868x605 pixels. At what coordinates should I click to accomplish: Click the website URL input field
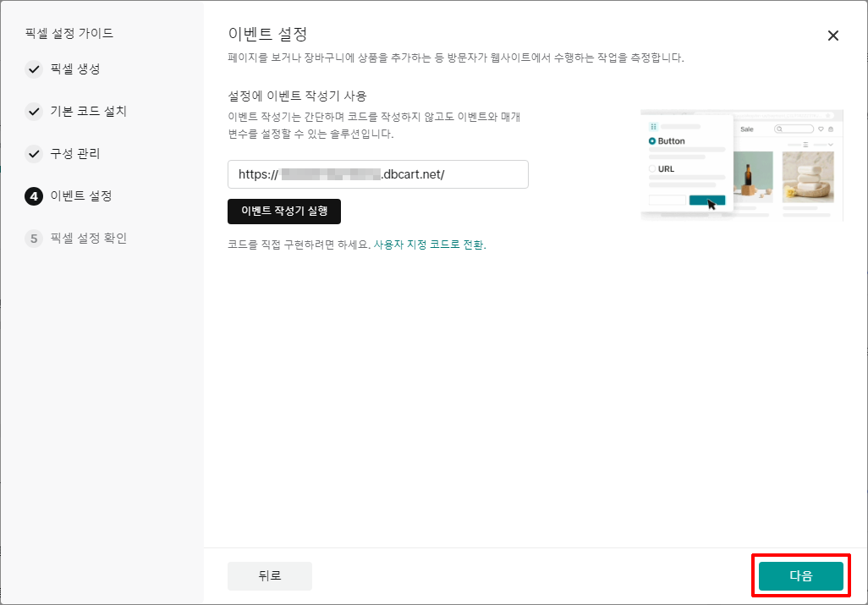pos(377,174)
